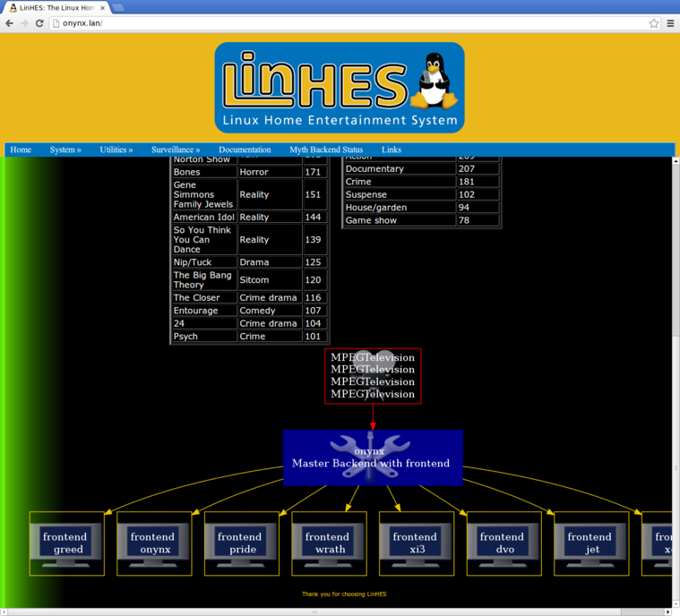680x616 pixels.
Task: Click the horizontal scrollbar left arrow
Action: [x=4, y=612]
